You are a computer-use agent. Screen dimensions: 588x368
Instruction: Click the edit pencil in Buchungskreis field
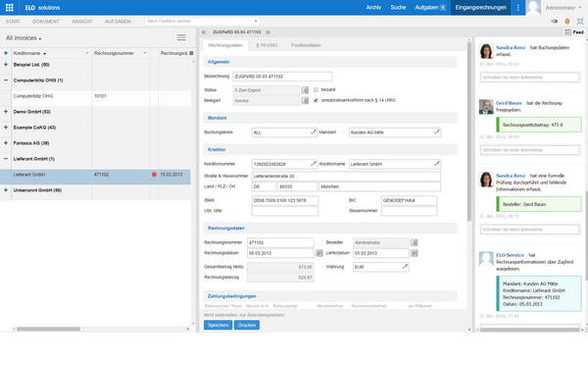314,131
